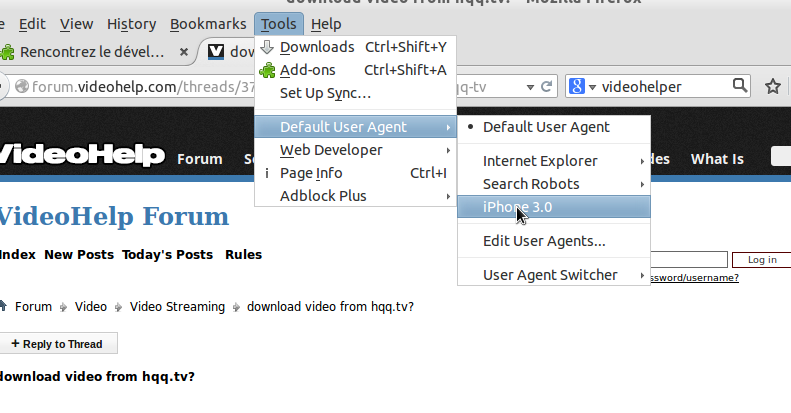This screenshot has width=791, height=413.
Task: Select the Add-ons puzzle piece entry
Action: pyautogui.click(x=307, y=70)
